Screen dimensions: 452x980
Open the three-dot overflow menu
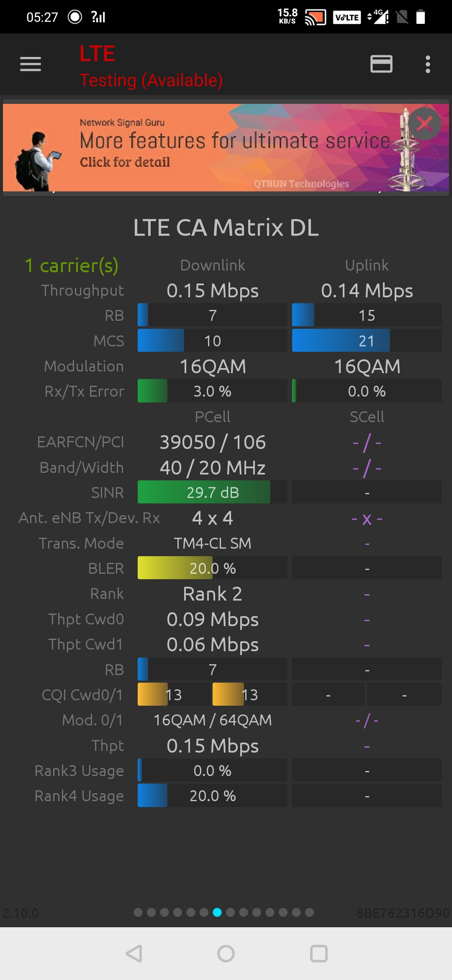coord(427,64)
